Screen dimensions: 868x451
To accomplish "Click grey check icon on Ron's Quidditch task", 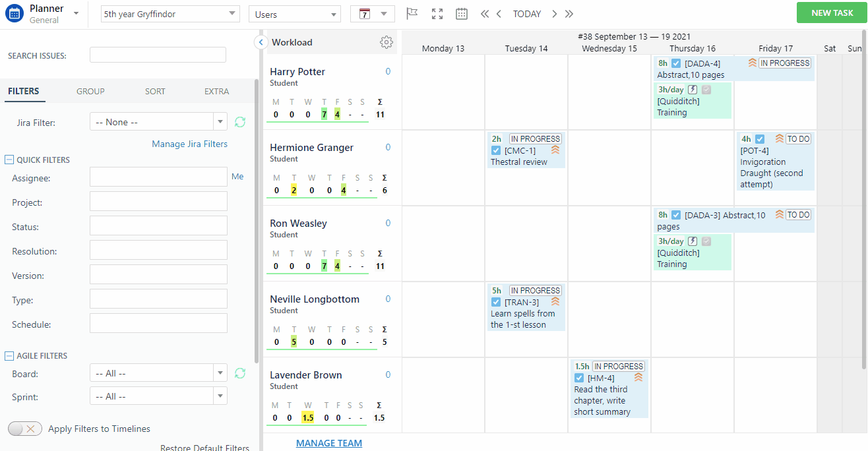I will point(706,241).
